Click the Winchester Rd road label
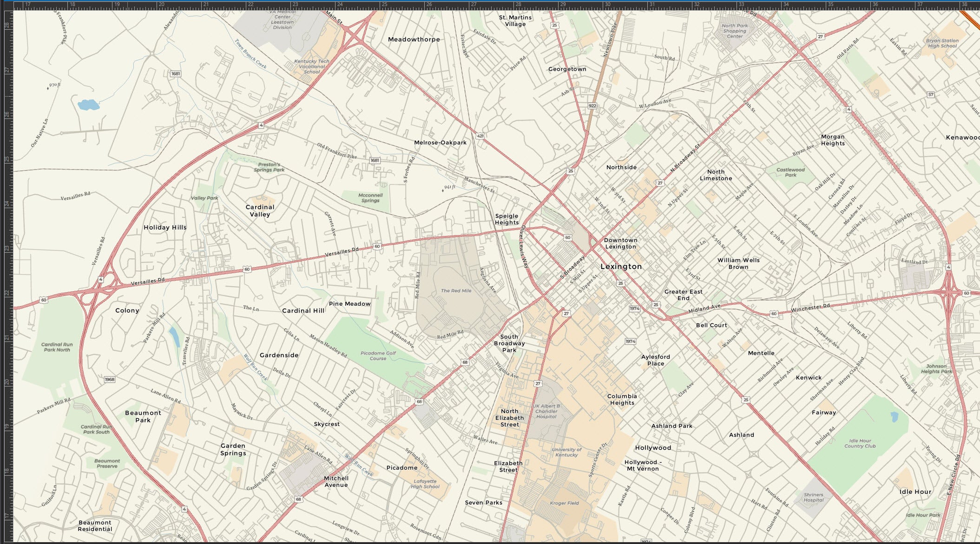 tap(810, 308)
